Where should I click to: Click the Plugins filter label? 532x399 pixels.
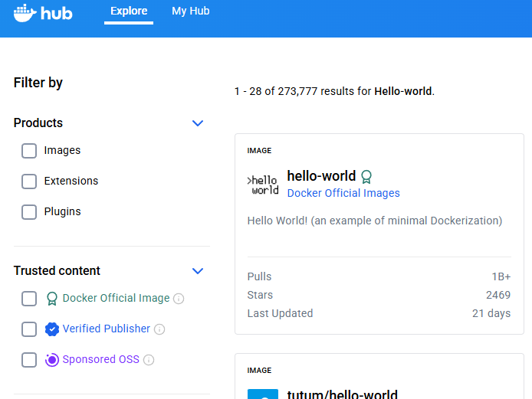(62, 211)
